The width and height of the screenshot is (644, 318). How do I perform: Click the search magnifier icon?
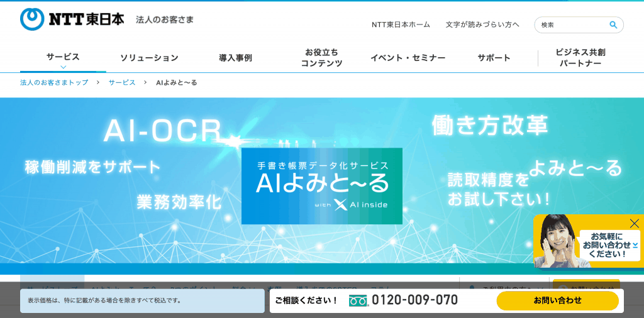point(613,25)
